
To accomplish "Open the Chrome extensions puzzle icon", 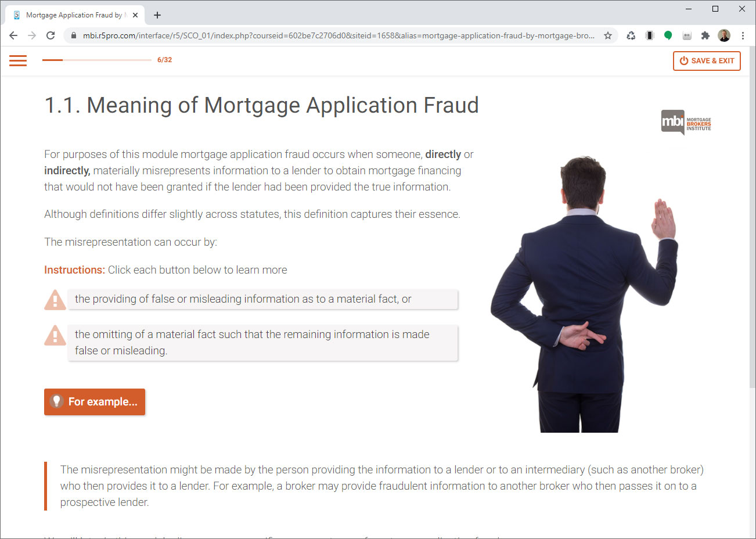I will 705,35.
